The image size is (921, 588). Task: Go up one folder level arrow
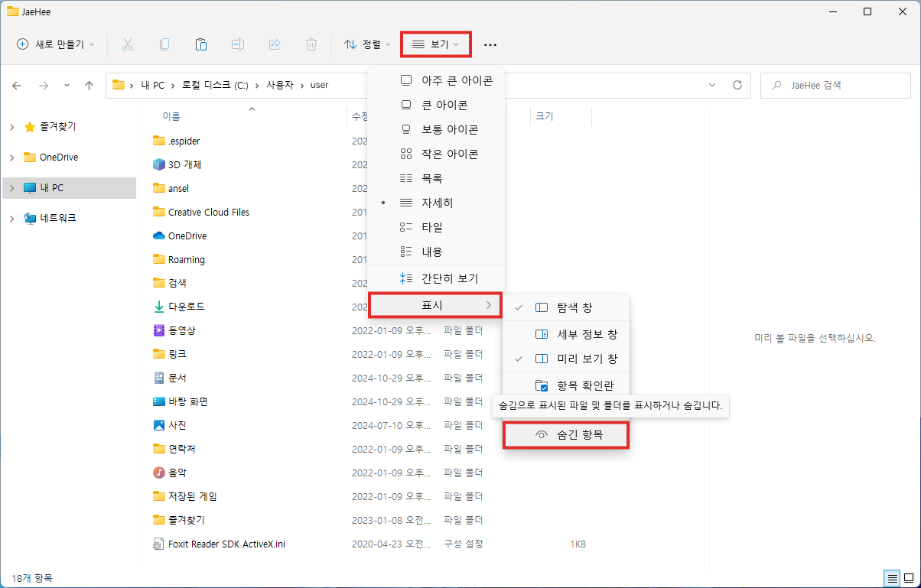pos(89,85)
